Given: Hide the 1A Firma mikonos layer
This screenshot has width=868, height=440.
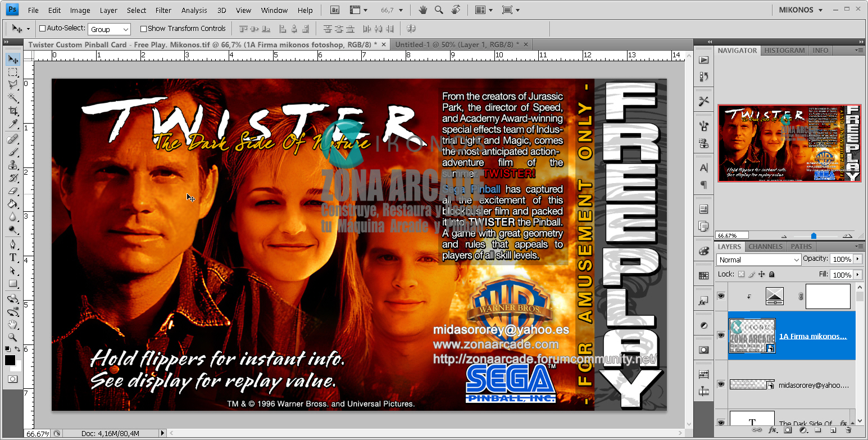Looking at the screenshot, I should 721,335.
